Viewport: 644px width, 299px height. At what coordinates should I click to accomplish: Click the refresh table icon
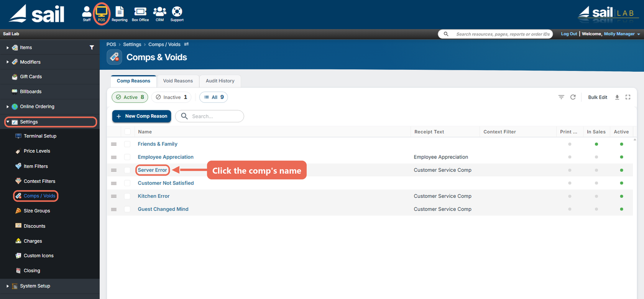[x=573, y=97]
